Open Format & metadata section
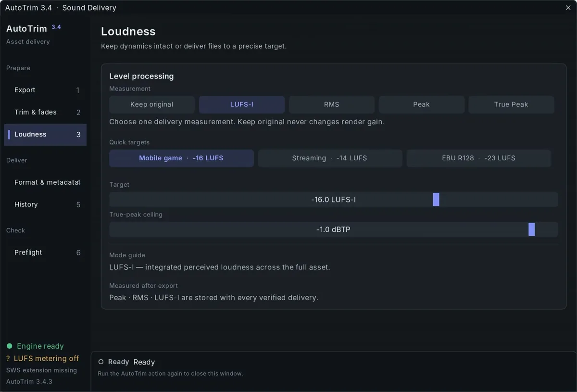 click(45, 182)
